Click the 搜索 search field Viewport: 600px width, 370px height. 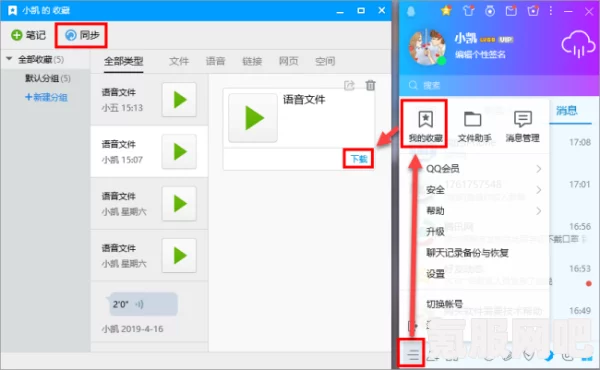(499, 85)
